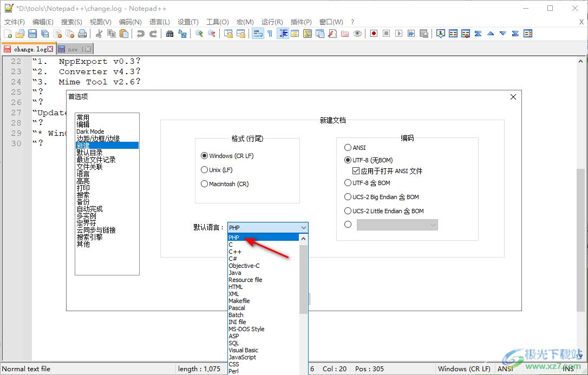Save recorded macro toolbar icon
This screenshot has width=588, height=375.
tap(424, 34)
